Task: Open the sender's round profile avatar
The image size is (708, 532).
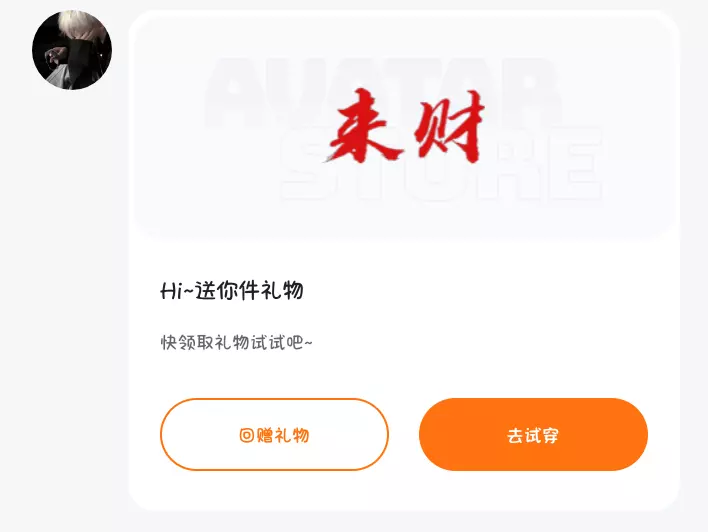Action: 72,50
